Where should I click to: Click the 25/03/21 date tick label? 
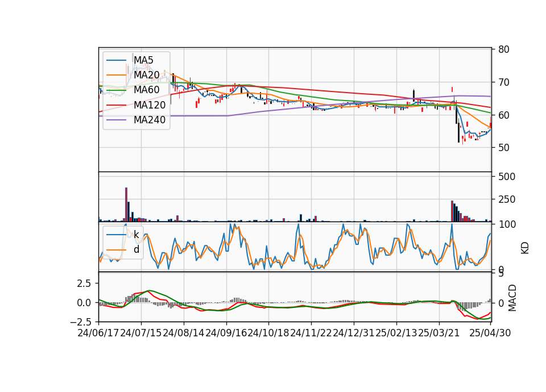[439, 333]
